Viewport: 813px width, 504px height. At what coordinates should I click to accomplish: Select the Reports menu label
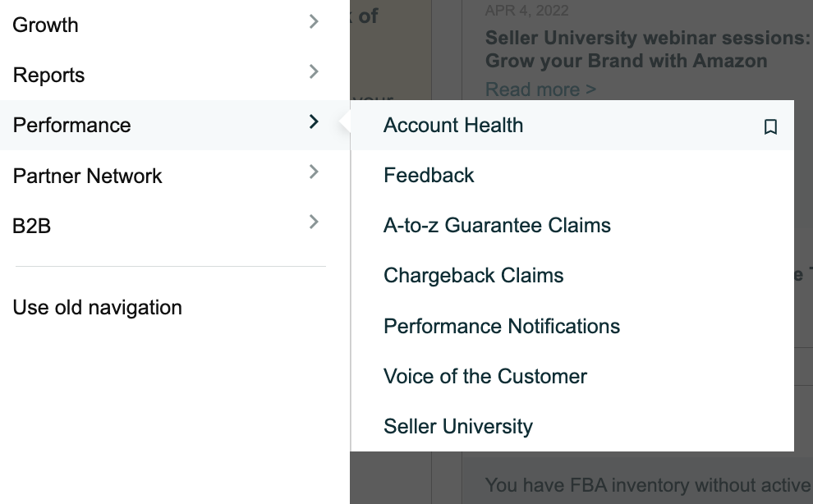tap(48, 76)
